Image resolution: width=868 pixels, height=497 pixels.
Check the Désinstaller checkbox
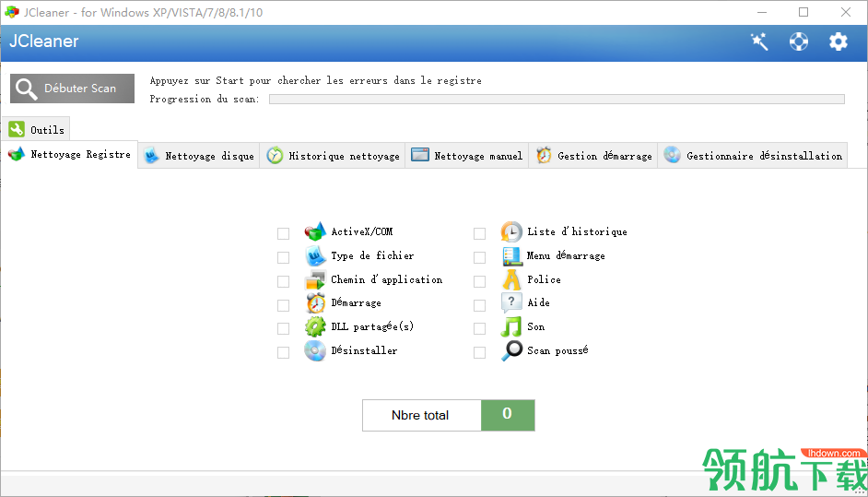coord(284,352)
